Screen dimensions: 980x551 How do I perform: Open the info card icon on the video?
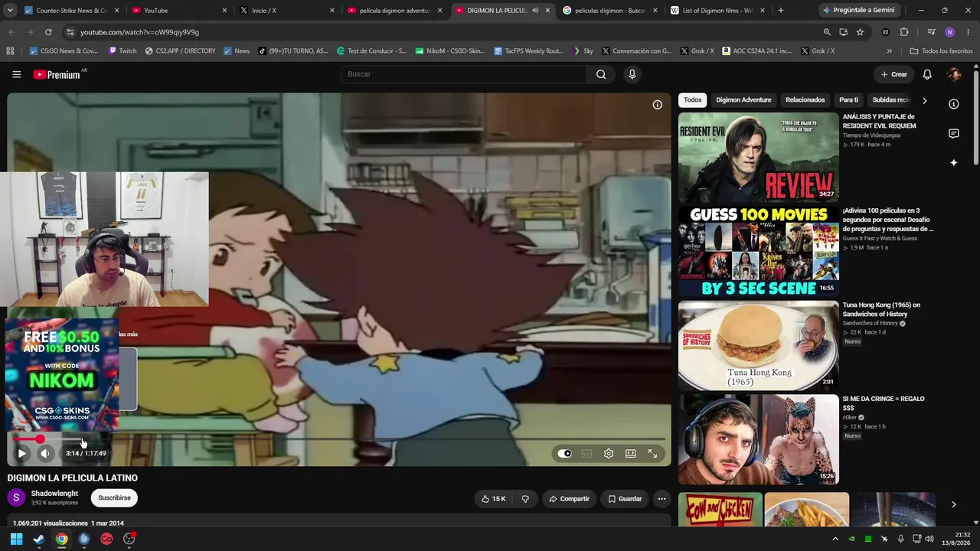coord(657,105)
